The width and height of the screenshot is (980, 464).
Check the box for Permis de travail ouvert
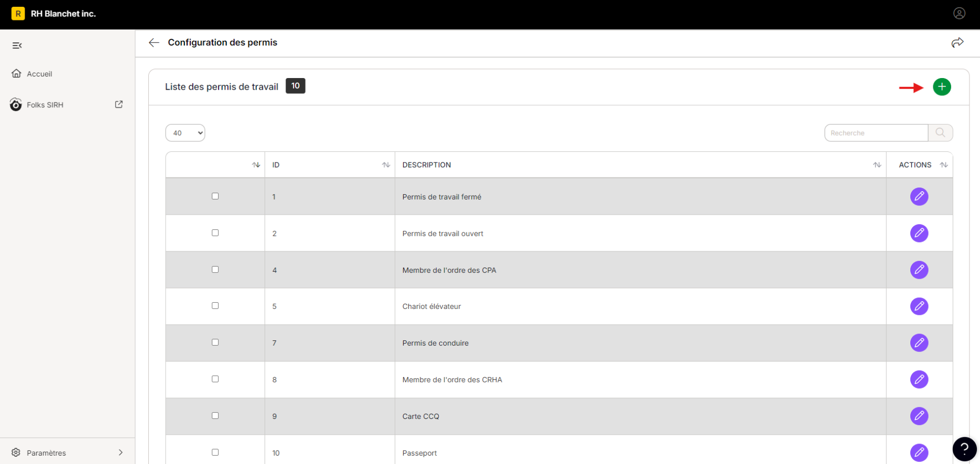[x=215, y=233]
